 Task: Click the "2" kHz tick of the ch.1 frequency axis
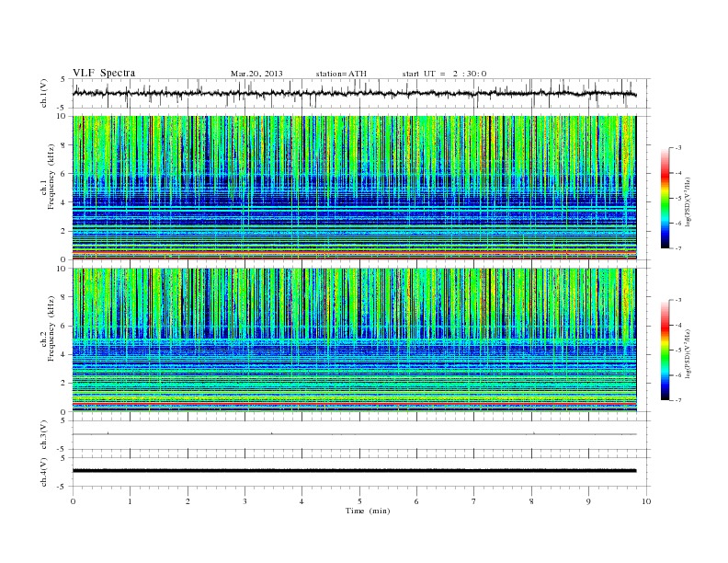tap(63, 231)
